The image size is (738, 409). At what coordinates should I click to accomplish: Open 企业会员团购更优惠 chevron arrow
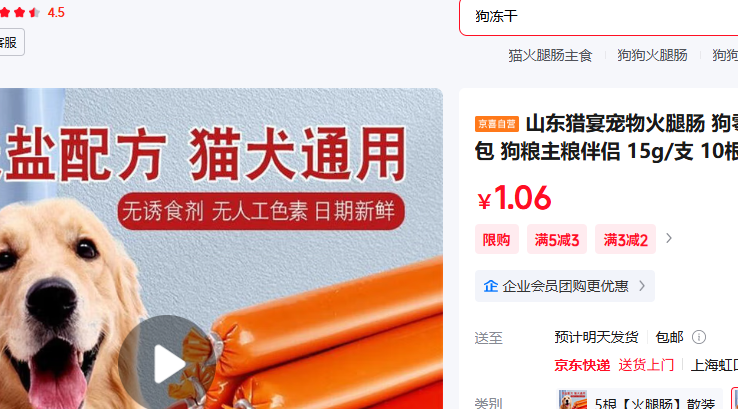coord(642,286)
